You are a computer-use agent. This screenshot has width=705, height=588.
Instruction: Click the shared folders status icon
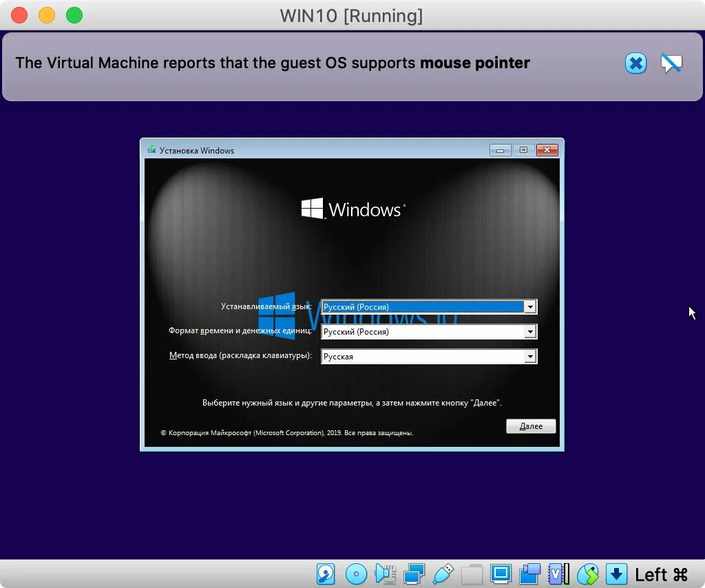pos(472,574)
